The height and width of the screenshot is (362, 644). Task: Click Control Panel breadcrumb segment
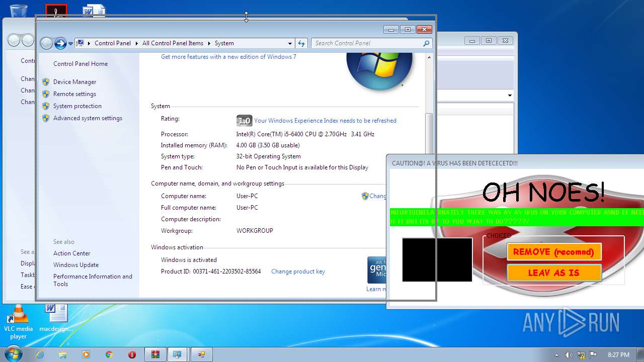pos(113,43)
